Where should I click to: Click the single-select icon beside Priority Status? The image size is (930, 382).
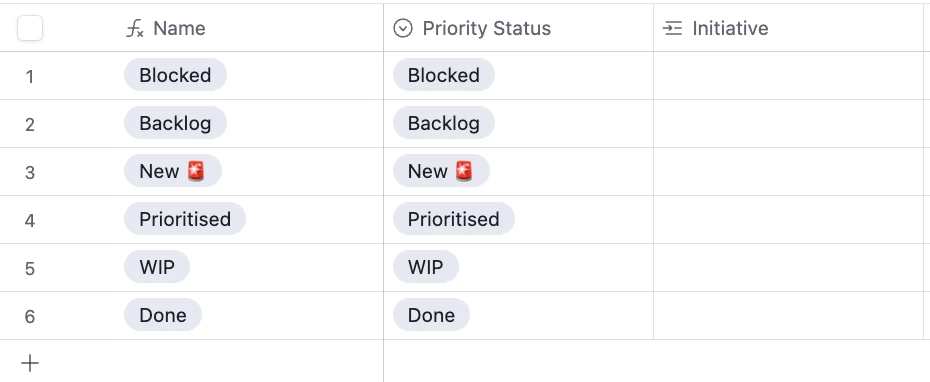click(403, 28)
